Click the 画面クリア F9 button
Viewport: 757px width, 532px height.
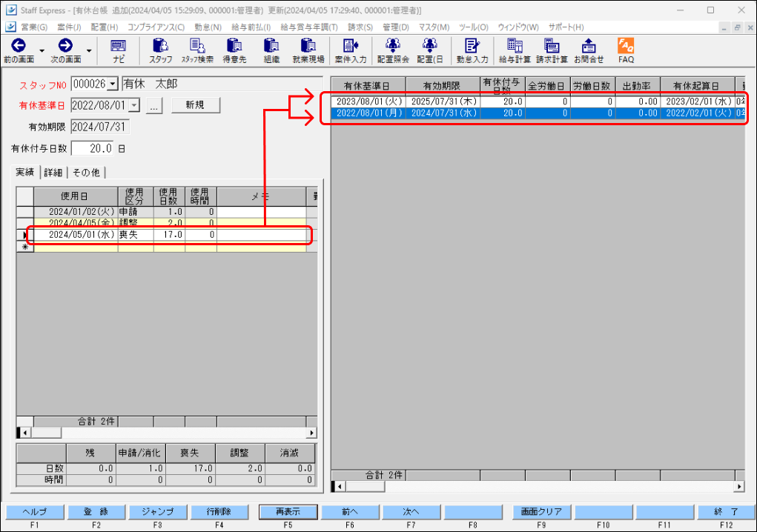pos(541,512)
